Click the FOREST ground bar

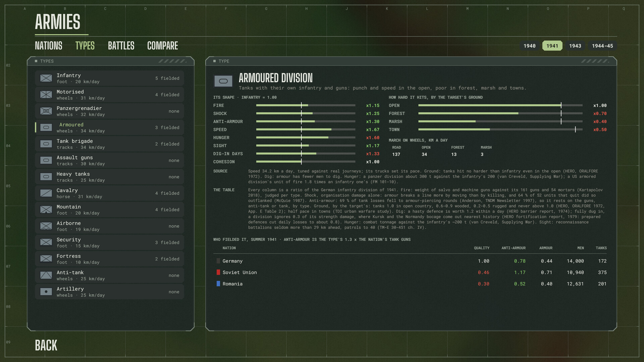pos(500,113)
